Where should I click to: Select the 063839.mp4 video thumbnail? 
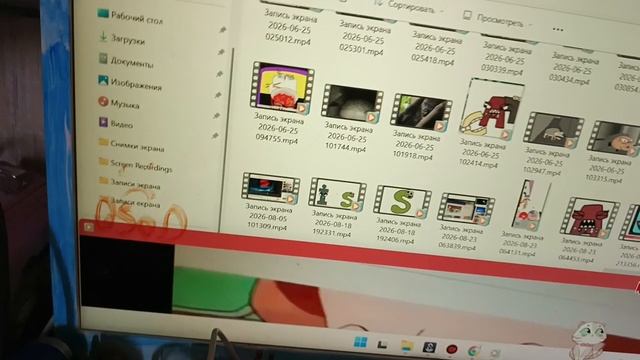(x=466, y=210)
